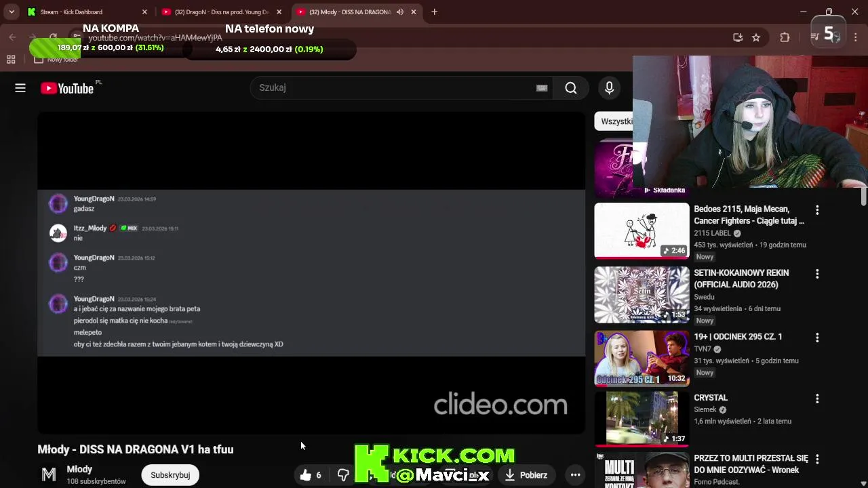
Task: Open options menu for SETIN-KOKAINOWY REKIN video
Action: (817, 274)
